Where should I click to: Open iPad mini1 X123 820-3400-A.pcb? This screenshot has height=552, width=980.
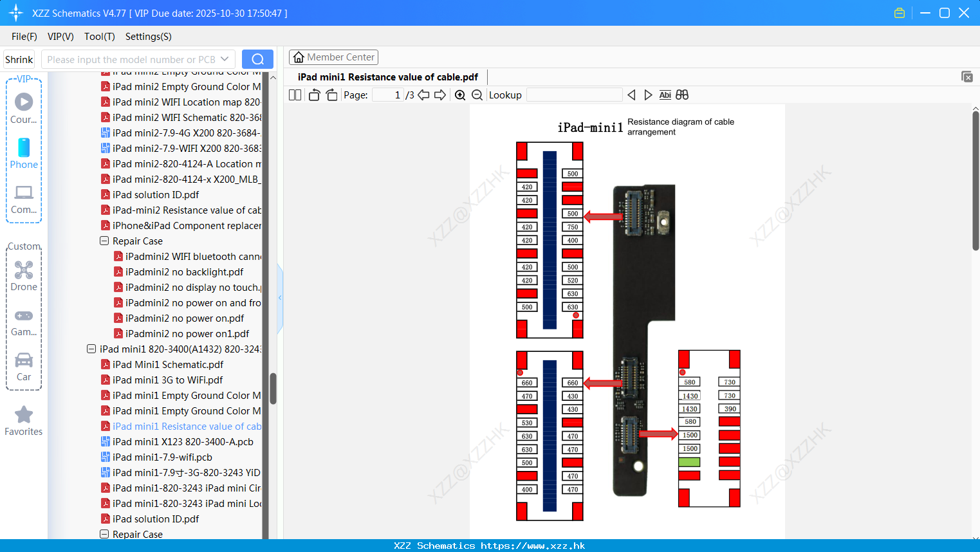point(177,442)
